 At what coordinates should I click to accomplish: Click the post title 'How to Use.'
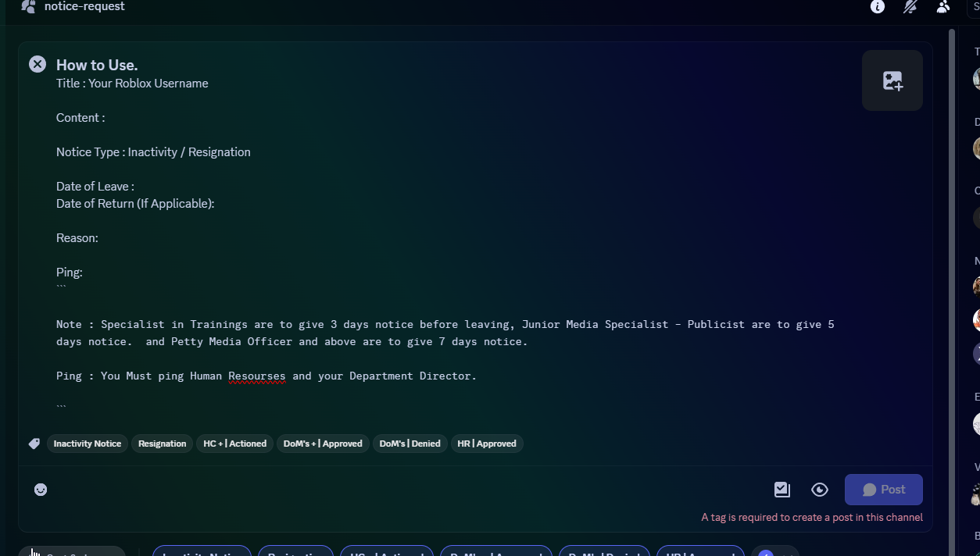(97, 65)
